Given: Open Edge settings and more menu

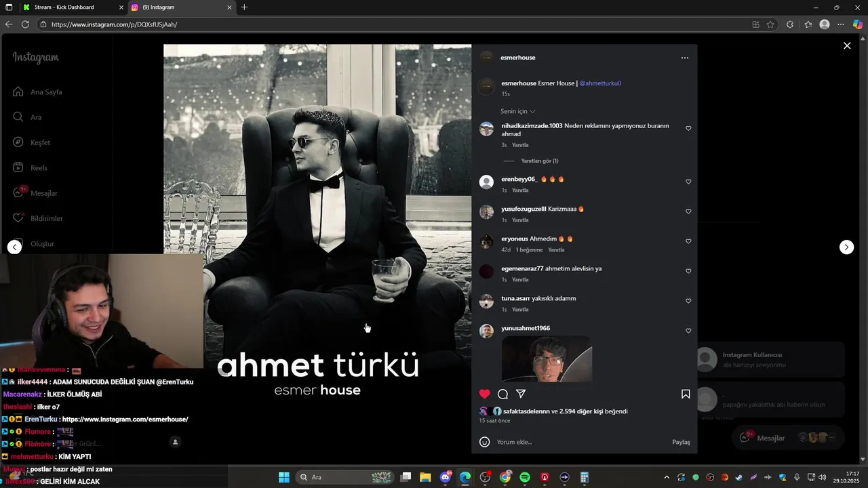Looking at the screenshot, I should coord(841,24).
